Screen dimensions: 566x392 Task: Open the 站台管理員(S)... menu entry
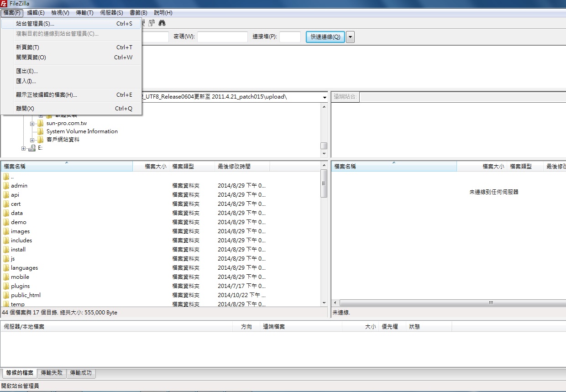71,24
